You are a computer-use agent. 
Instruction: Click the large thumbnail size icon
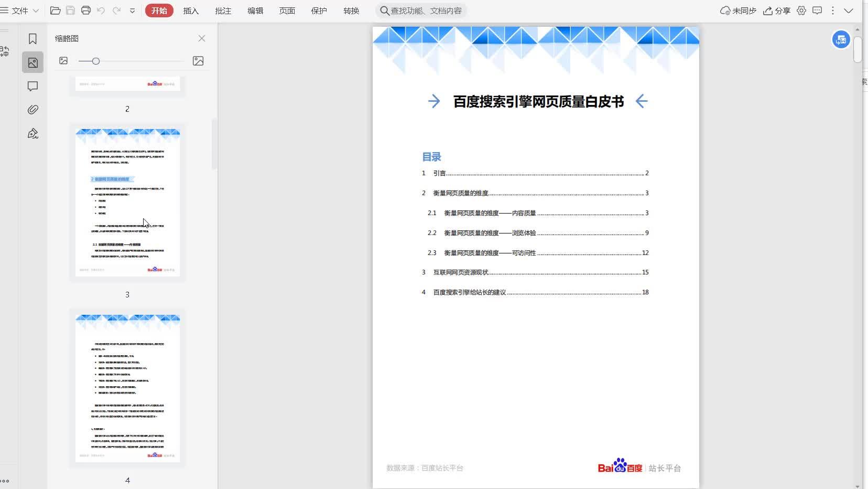click(198, 61)
